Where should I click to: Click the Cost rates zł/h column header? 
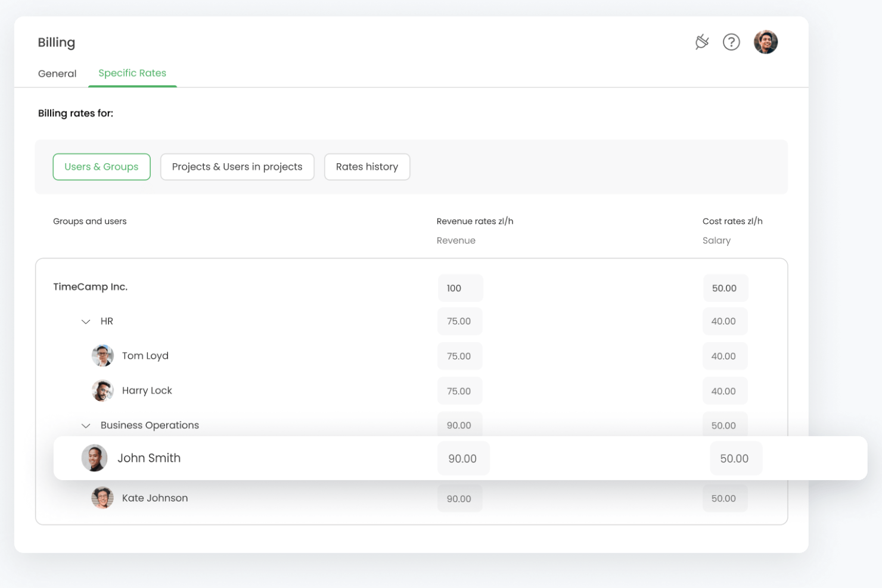pos(732,221)
